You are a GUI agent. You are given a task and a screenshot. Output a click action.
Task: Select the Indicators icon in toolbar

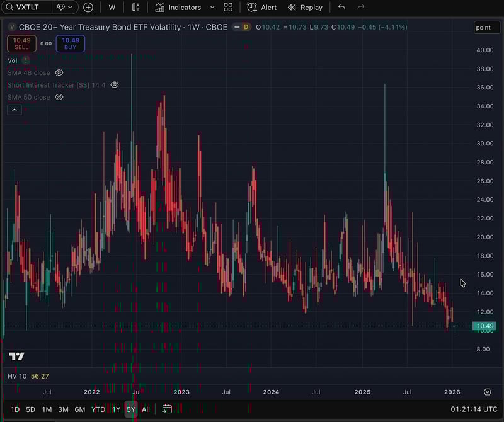click(x=159, y=7)
